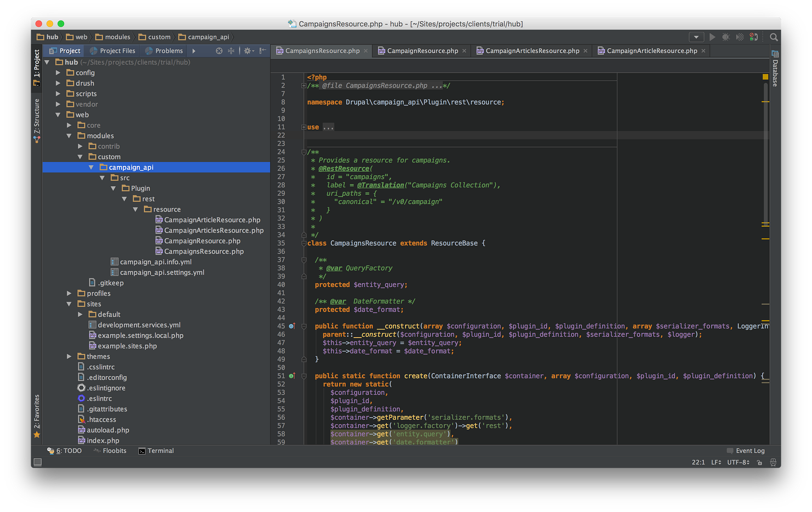The image size is (812, 512).
Task: Toggle the tool windows quick-access button
Action: coord(38,462)
